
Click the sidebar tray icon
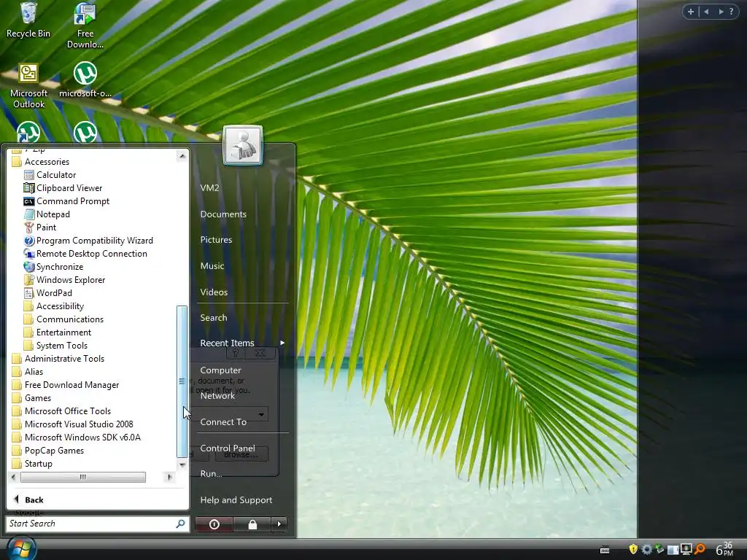tap(673, 550)
